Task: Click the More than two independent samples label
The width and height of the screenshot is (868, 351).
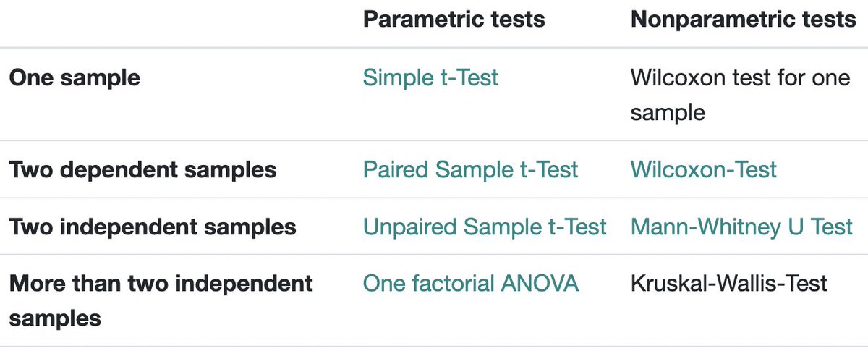Action: coord(161,300)
